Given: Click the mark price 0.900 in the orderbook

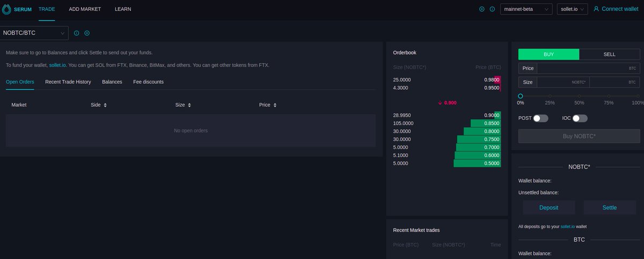Looking at the screenshot, I should tap(447, 102).
